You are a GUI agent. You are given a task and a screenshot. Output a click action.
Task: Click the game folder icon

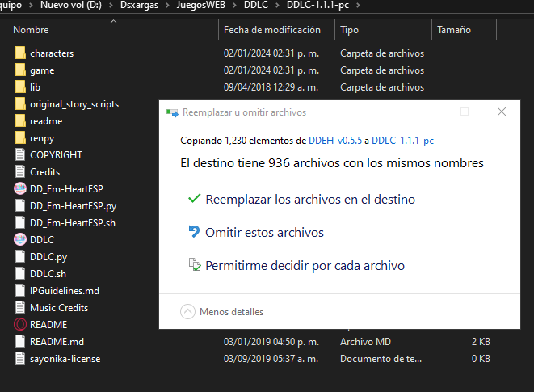point(20,70)
